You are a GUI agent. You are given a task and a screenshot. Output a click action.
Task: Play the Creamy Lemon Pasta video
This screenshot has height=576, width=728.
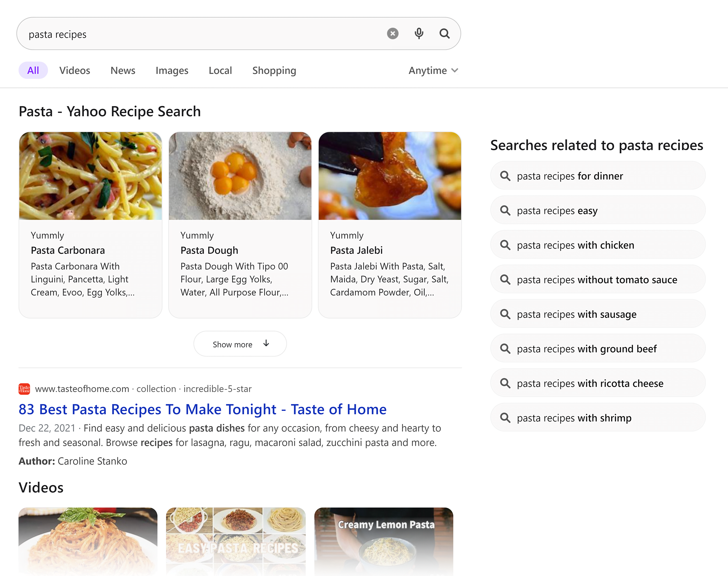coord(384,540)
